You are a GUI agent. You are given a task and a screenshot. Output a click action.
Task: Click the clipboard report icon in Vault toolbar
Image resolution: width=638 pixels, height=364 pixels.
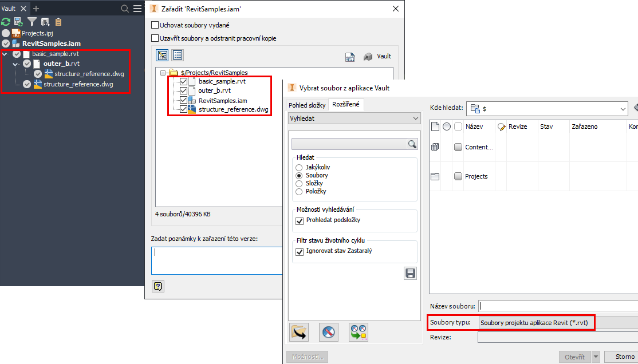click(58, 22)
